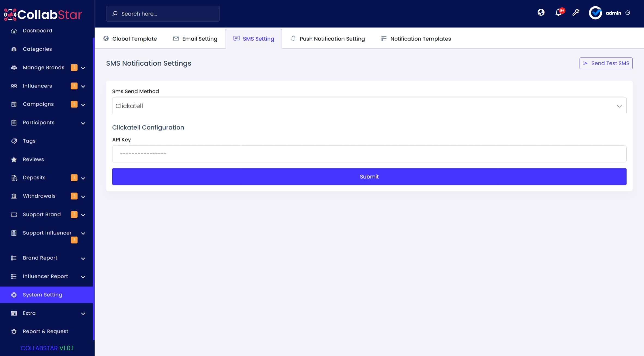Click the search magnifier icon

(115, 13)
